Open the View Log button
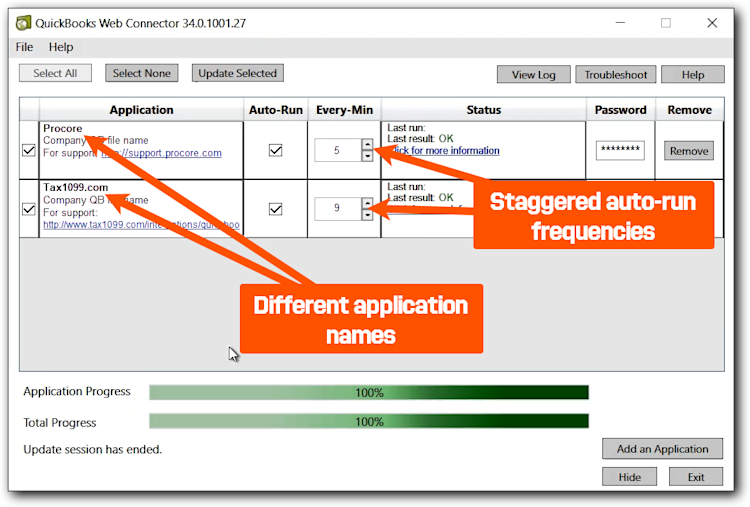 534,75
